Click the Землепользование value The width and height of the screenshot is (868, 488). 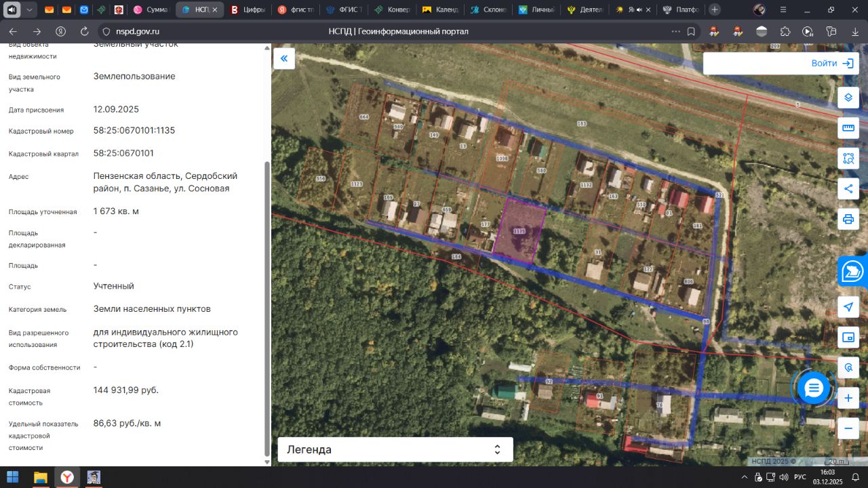click(134, 77)
